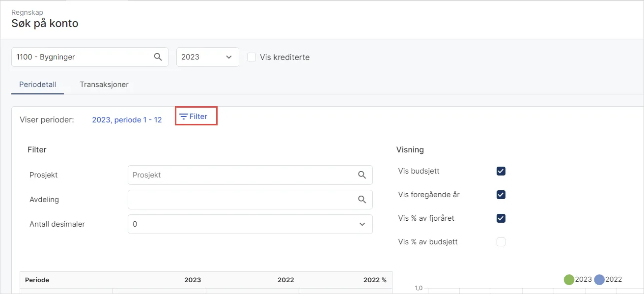
Task: Toggle off Vis % av fjoråret
Action: tap(501, 218)
